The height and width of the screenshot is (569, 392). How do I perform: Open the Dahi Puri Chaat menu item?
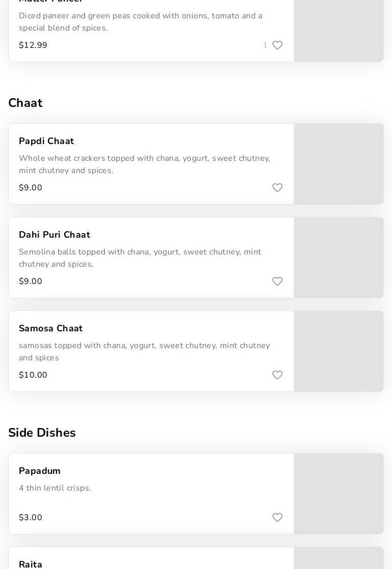(54, 235)
